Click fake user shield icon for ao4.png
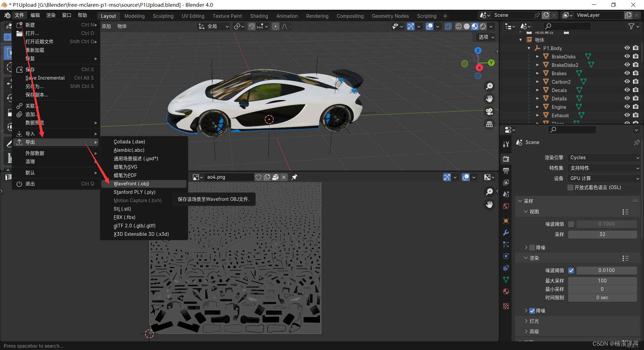Screen dimensions: 644x350 [x=258, y=177]
